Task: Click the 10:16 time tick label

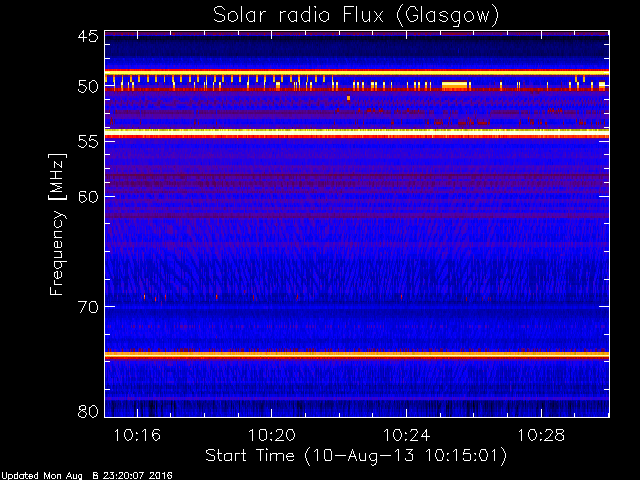Action: 137,435
